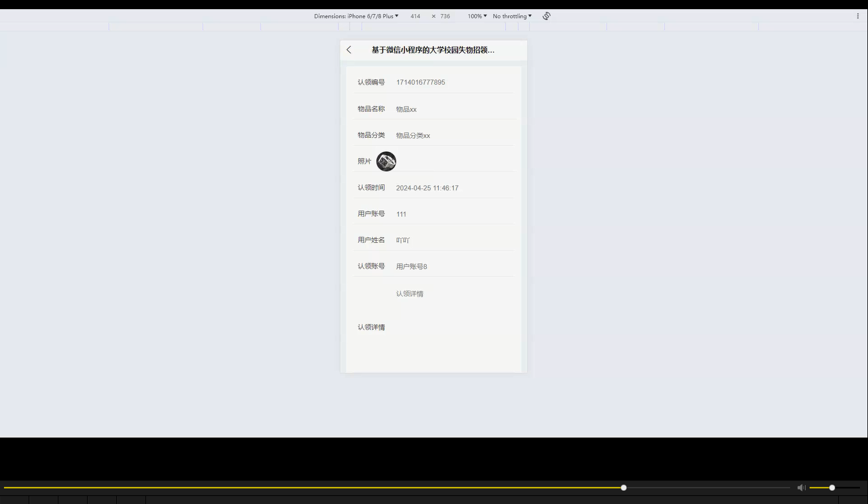Click the playback progress handle
Screen dimensions: 868x504
pos(623,487)
